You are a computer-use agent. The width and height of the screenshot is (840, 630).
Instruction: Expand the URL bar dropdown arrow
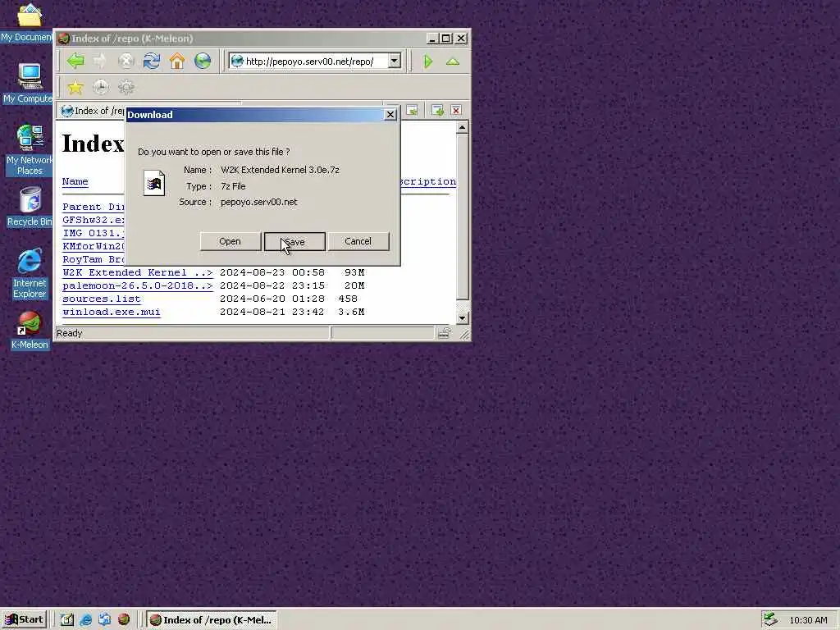(395, 61)
